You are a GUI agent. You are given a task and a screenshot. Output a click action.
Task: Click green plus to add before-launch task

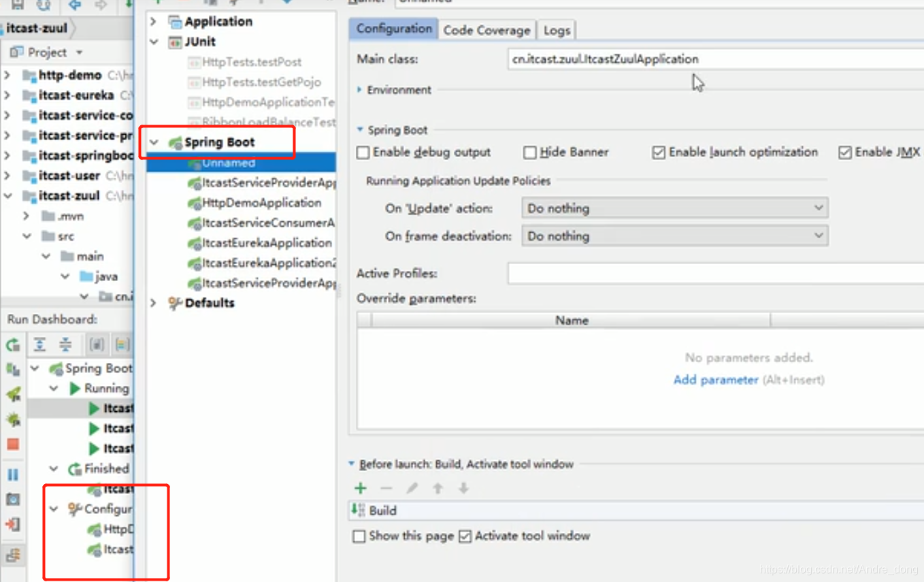pyautogui.click(x=361, y=488)
